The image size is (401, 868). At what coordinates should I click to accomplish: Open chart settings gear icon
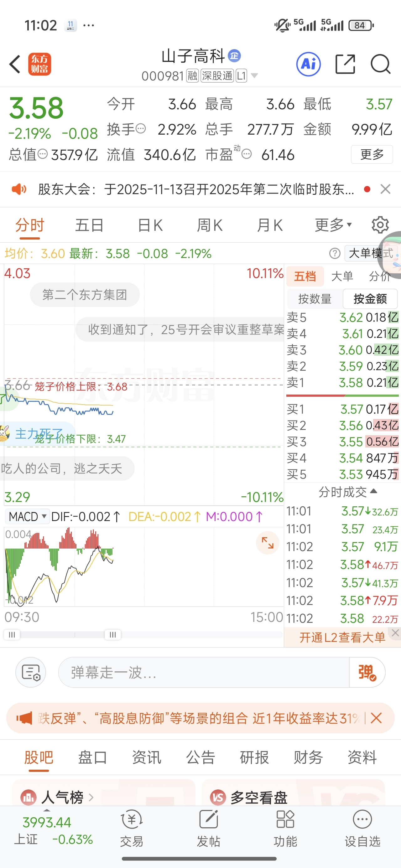tap(380, 225)
